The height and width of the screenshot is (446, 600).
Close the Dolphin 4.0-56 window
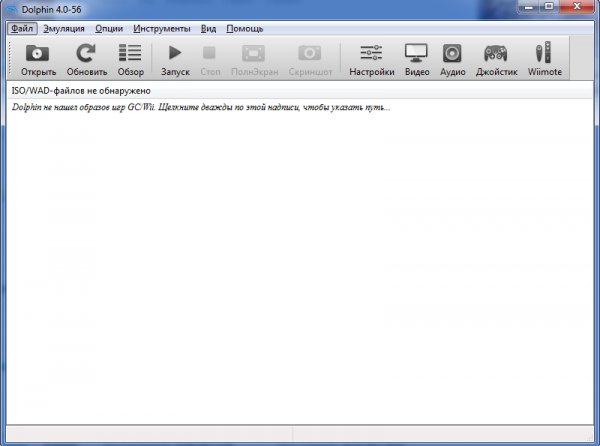[x=577, y=7]
